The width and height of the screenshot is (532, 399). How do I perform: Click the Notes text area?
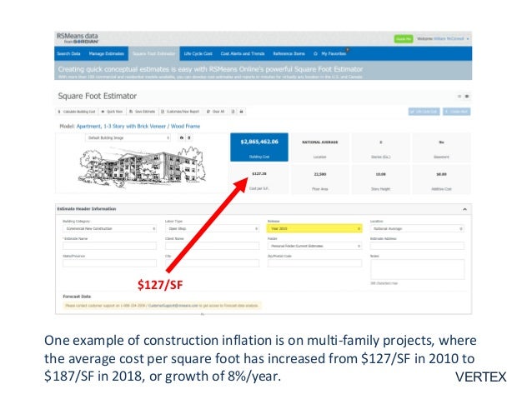pyautogui.click(x=417, y=269)
